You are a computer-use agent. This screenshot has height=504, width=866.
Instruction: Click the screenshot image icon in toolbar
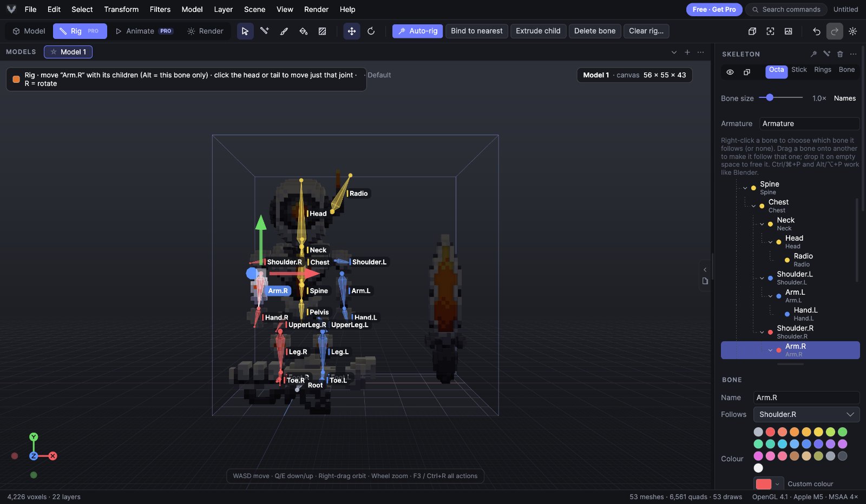click(x=789, y=31)
